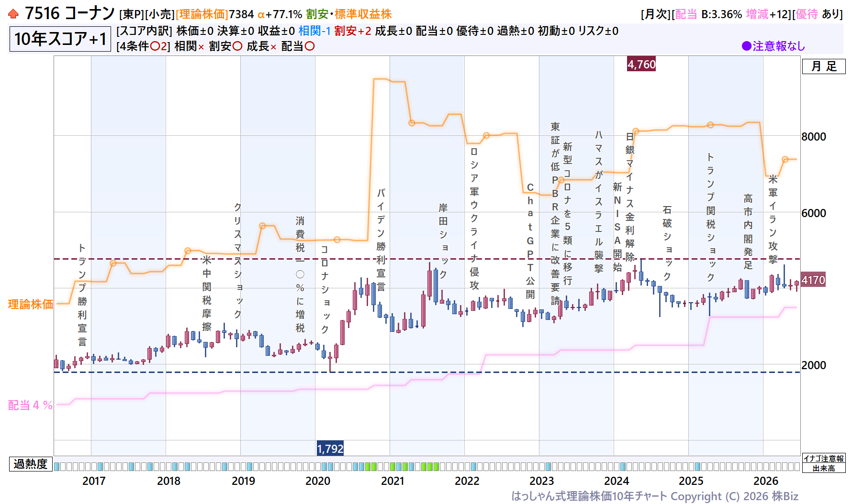Click the ●注意報なし status text
Screen dimensions: 852x504
click(774, 46)
